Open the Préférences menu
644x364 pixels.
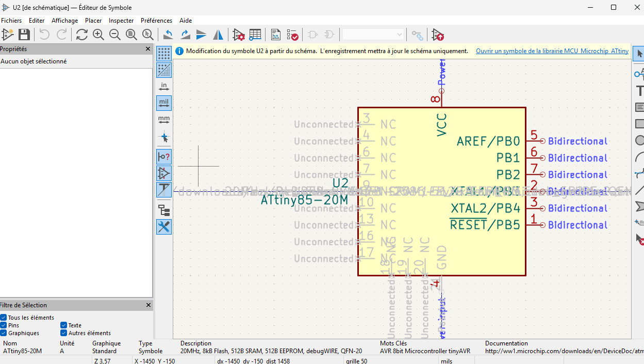(x=156, y=21)
